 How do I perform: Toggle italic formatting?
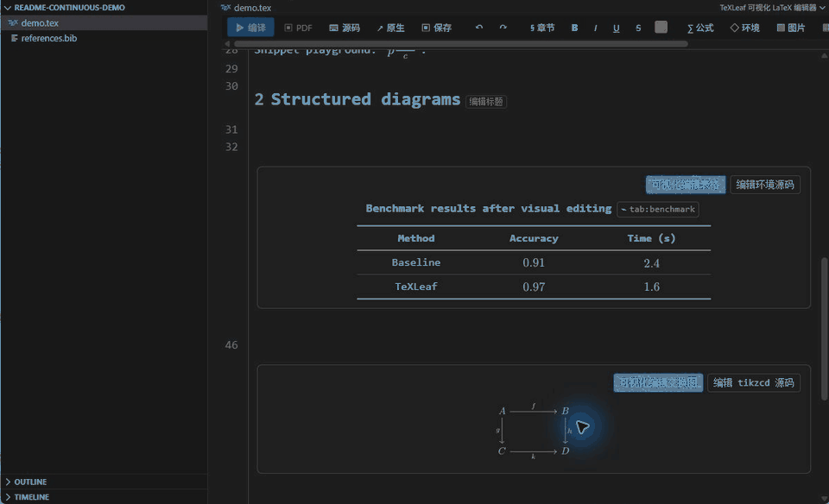pos(595,28)
